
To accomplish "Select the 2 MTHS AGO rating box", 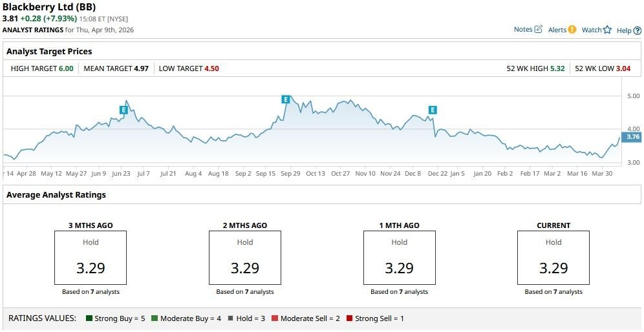I will click(245, 258).
